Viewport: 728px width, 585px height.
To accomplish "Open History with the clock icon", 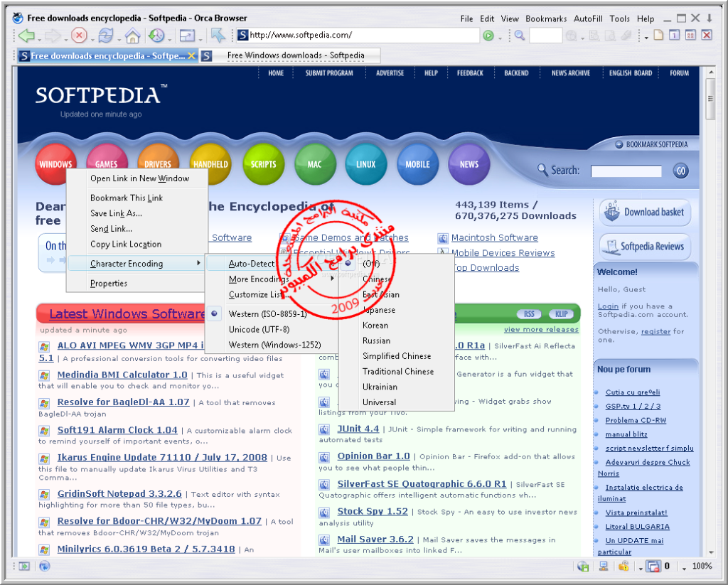I will [x=156, y=36].
